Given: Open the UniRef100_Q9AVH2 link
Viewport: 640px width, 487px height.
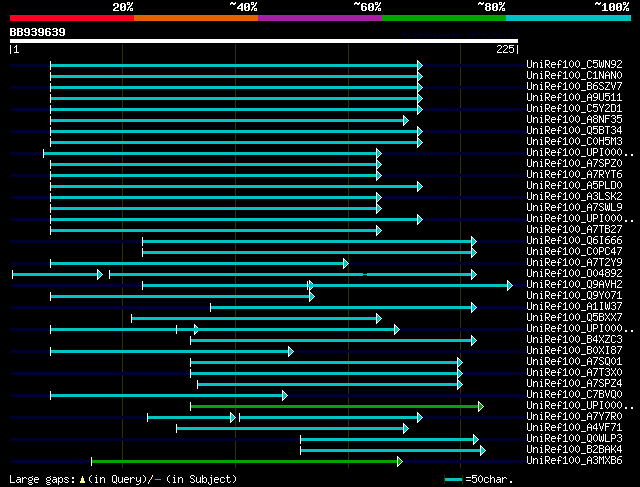Looking at the screenshot, I should [x=574, y=285].
